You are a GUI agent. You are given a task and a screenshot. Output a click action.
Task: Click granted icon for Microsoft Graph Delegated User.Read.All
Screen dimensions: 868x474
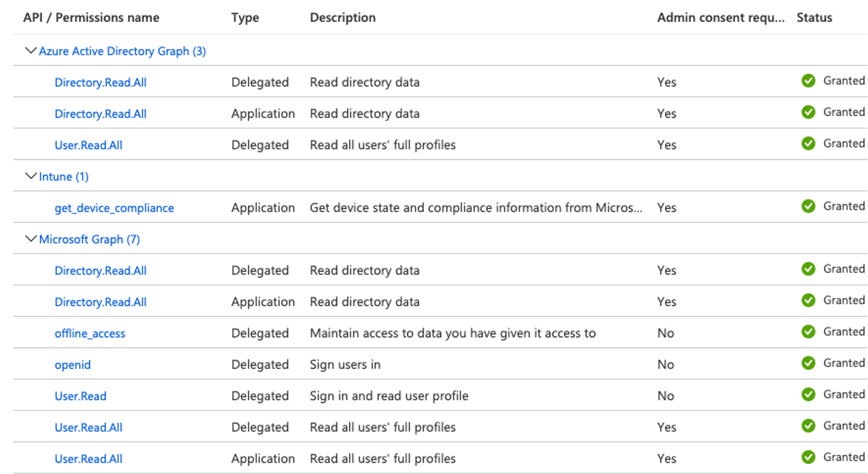(808, 426)
